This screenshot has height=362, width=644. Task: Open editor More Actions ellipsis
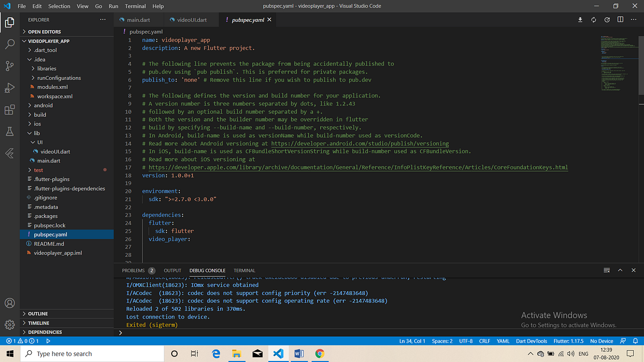[634, 20]
